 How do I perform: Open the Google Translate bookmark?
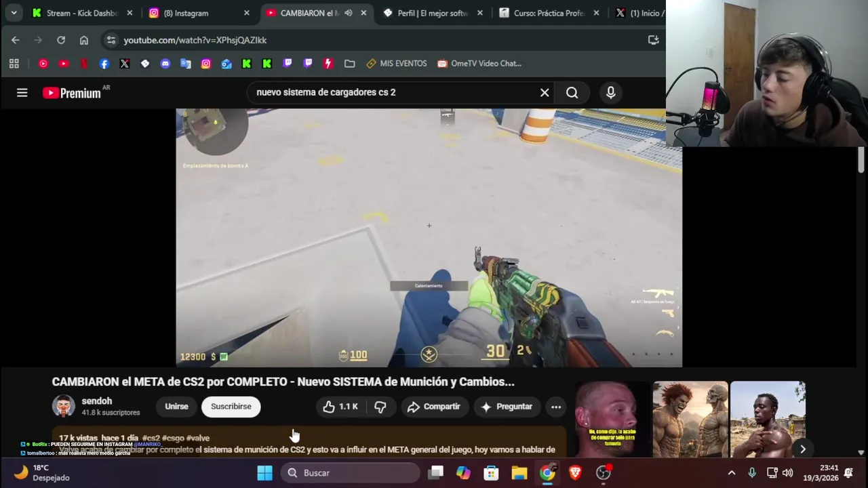(x=186, y=64)
